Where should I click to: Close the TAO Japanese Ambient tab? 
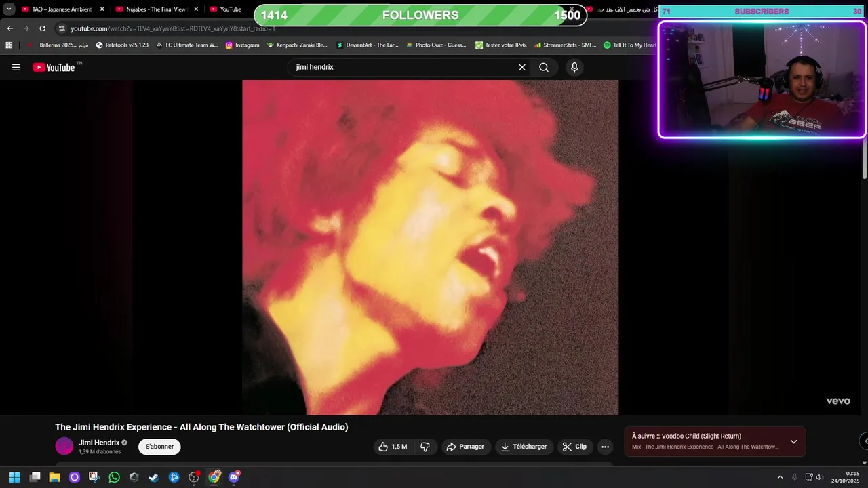pos(102,9)
